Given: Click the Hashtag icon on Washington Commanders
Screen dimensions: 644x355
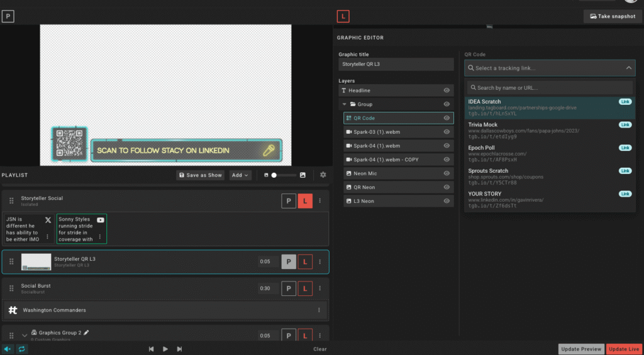Looking at the screenshot, I should 13,310.
